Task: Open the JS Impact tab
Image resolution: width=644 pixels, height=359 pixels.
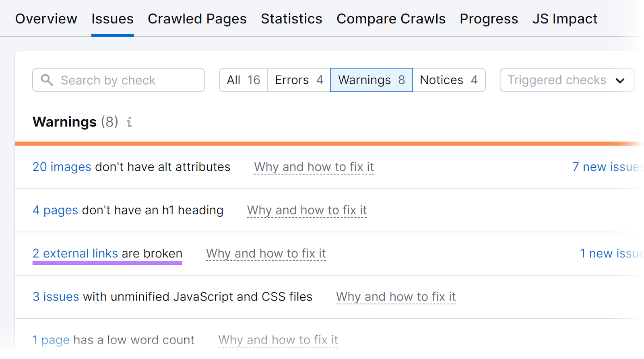Action: coord(565,19)
